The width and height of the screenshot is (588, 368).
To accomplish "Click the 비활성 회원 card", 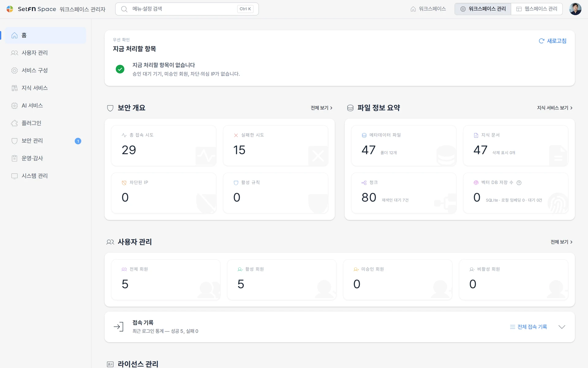I will [514, 280].
